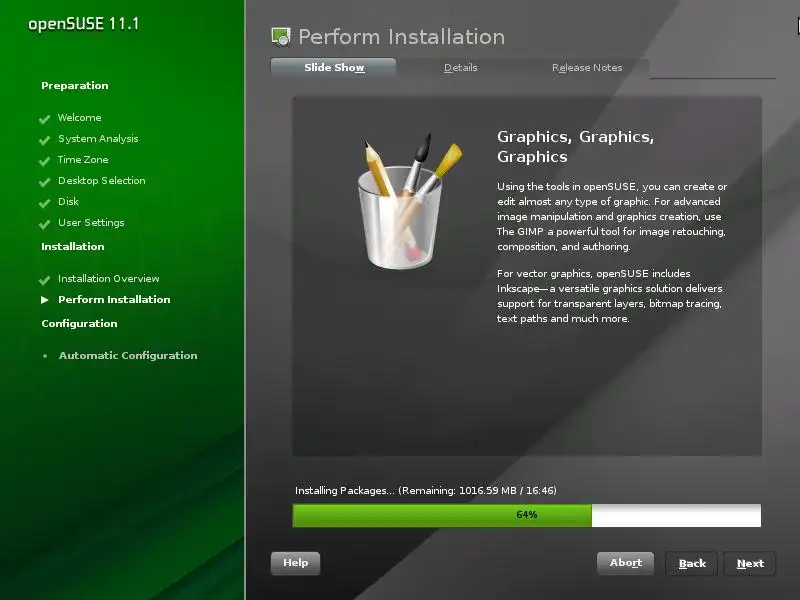
Task: Click the paragraph mentioning The GIMP
Action: coord(612,216)
